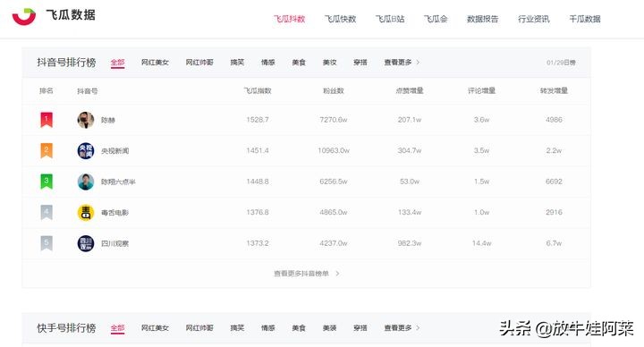The height and width of the screenshot is (347, 644).
Task: Click 毒舌电影 comments value 1.0w
Action: tap(482, 212)
